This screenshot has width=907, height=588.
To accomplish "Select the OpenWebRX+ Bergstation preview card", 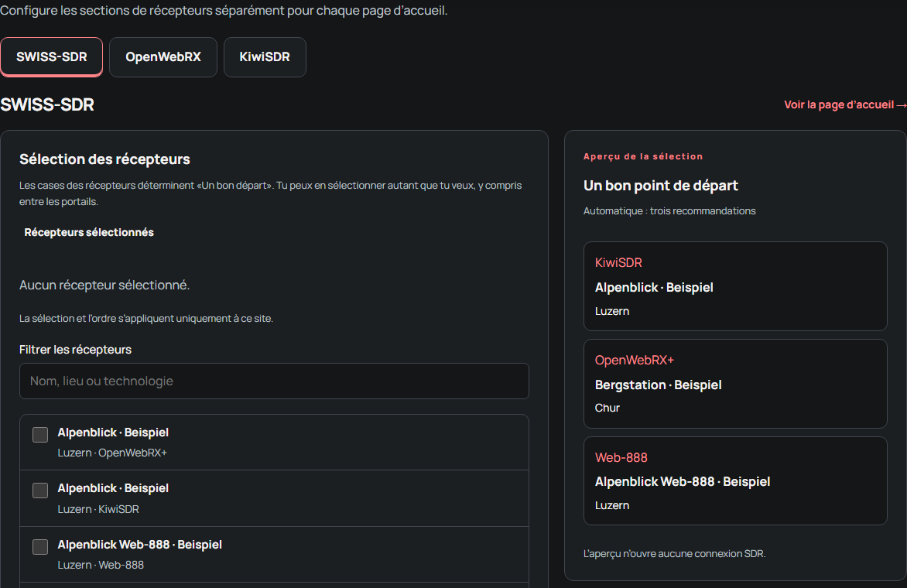I will [x=735, y=383].
